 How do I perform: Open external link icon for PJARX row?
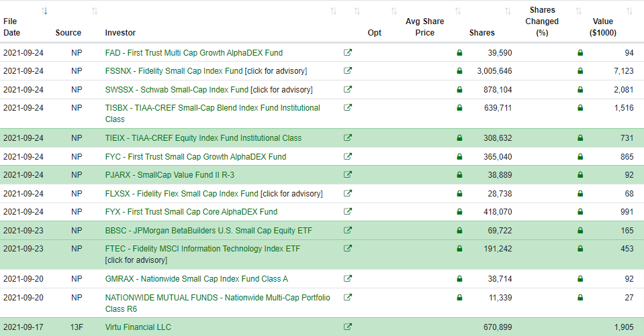click(x=347, y=174)
